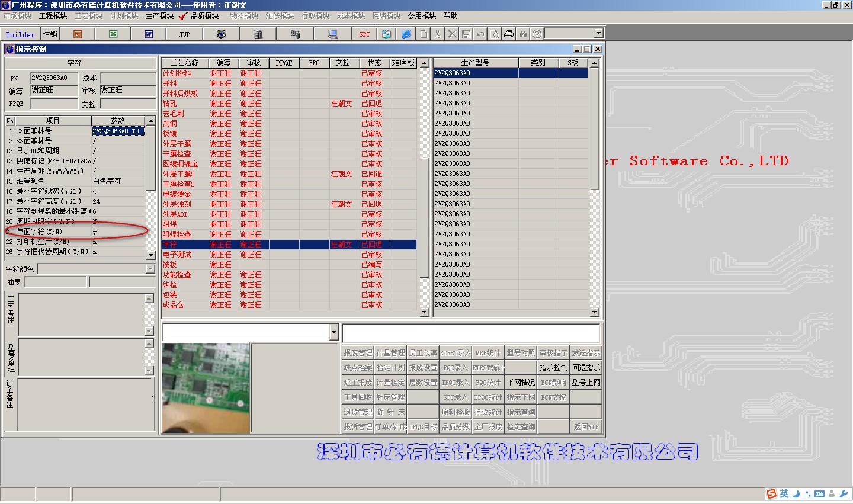853x504 pixels.
Task: Click the printer icon in toolbar
Action: [x=509, y=34]
